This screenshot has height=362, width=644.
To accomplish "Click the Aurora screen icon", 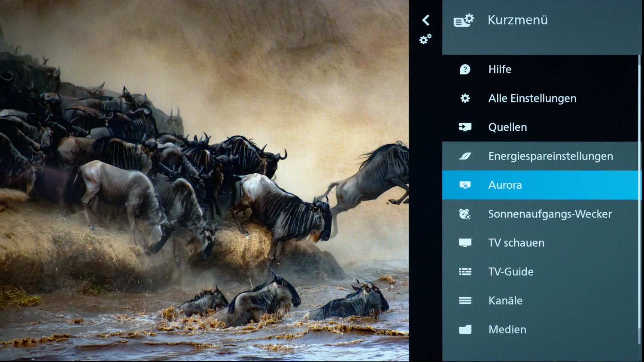I will tap(465, 185).
